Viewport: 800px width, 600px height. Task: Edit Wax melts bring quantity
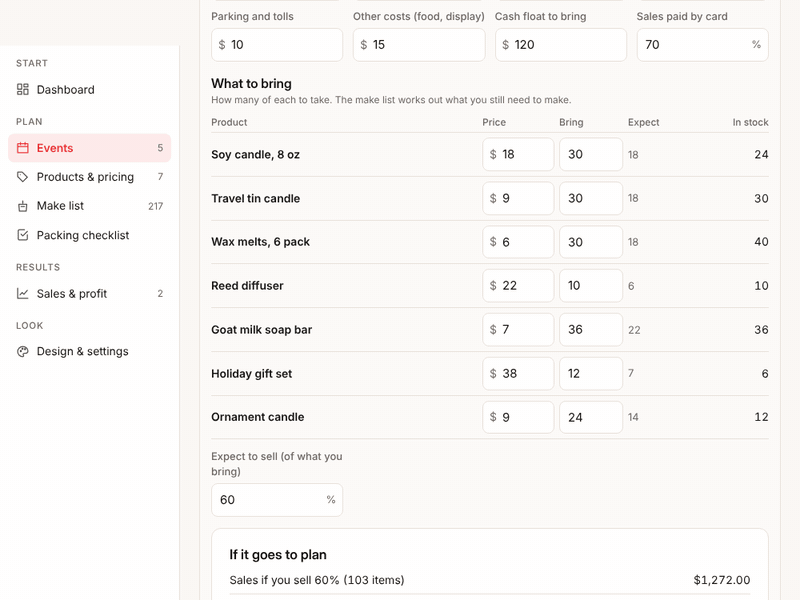[591, 242]
